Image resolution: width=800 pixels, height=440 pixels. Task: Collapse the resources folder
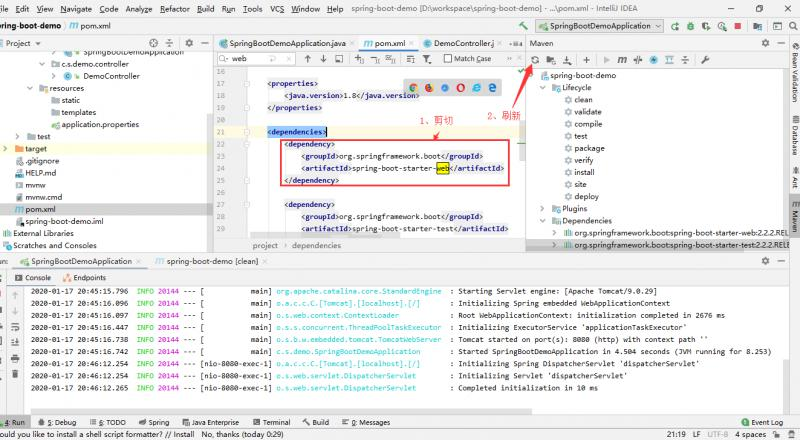(x=30, y=88)
